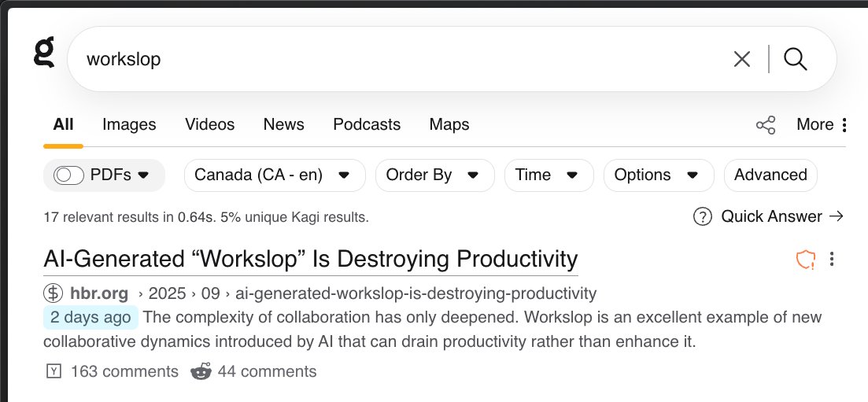Screen dimensions: 868x402
Task: Click the '17 relevant results' stats text
Action: coord(206,218)
